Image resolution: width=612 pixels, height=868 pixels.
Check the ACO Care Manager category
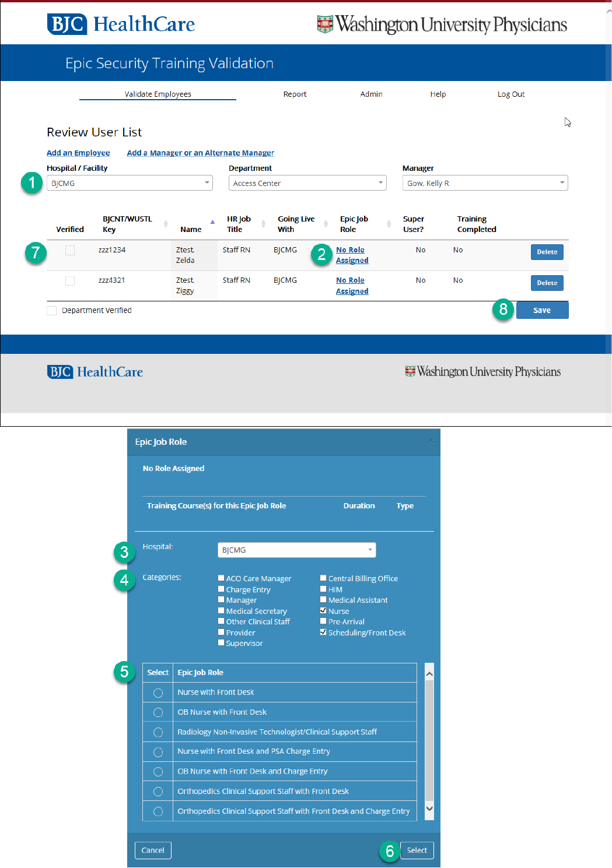click(x=221, y=578)
